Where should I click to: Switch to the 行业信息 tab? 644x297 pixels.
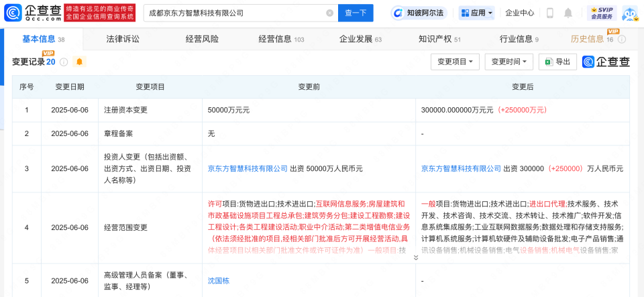click(519, 40)
